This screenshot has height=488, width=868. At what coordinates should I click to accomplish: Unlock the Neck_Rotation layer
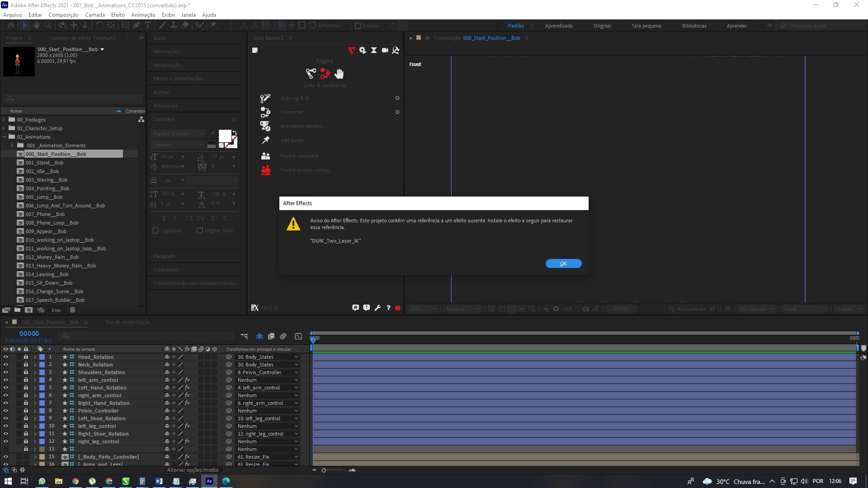(x=26, y=365)
